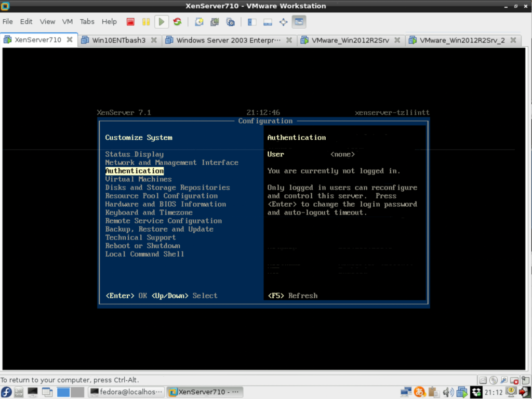Viewport: 532px width, 399px height.
Task: Click the red Power Off toolbar button
Action: tap(130, 22)
